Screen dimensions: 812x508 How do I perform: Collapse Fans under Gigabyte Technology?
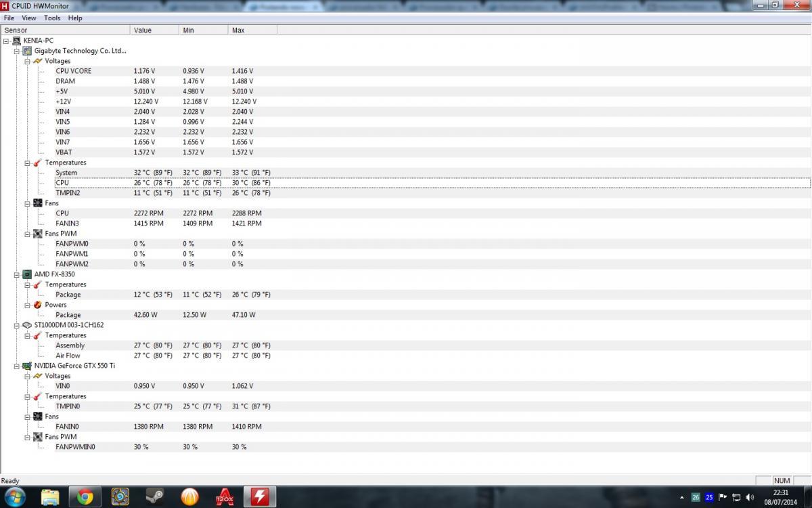click(28, 203)
